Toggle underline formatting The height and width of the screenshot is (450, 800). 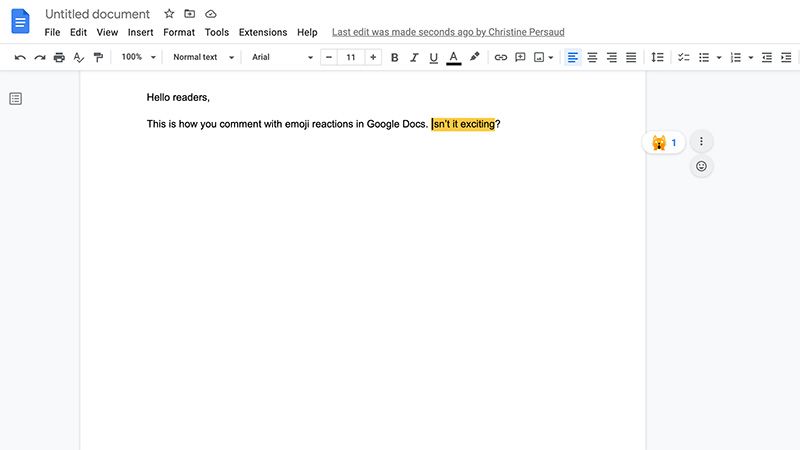pos(433,57)
